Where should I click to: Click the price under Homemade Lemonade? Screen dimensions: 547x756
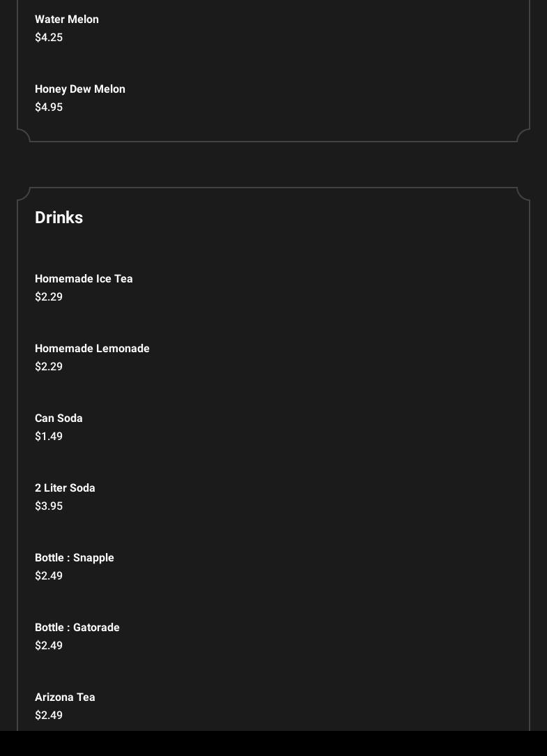tap(49, 367)
